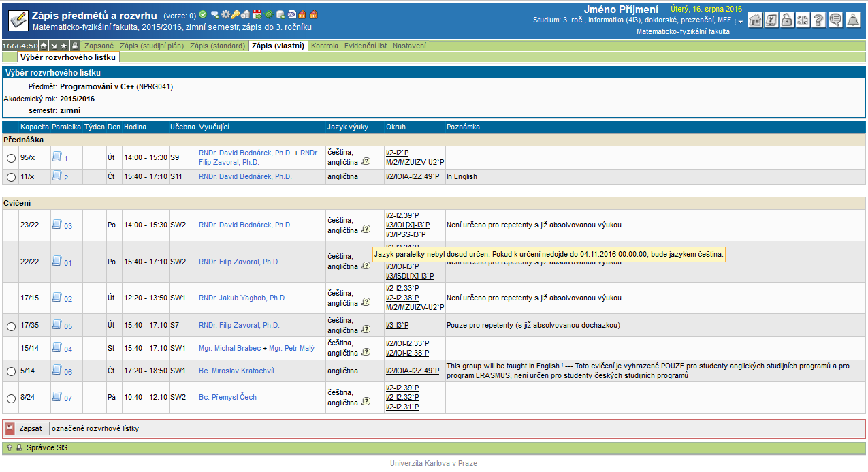Click the home icon in the header

pos(755,20)
